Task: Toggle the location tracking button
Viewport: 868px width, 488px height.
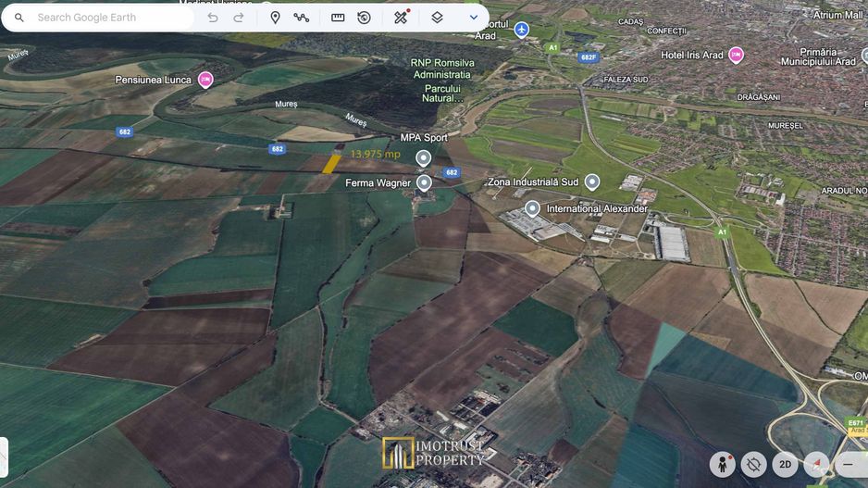Action: pos(754,464)
